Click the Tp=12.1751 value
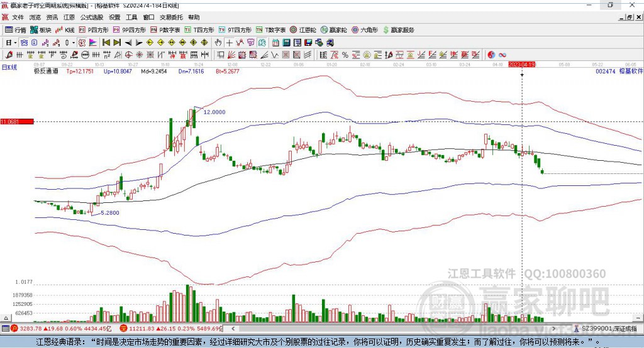This screenshot has width=644, height=348. pos(80,71)
